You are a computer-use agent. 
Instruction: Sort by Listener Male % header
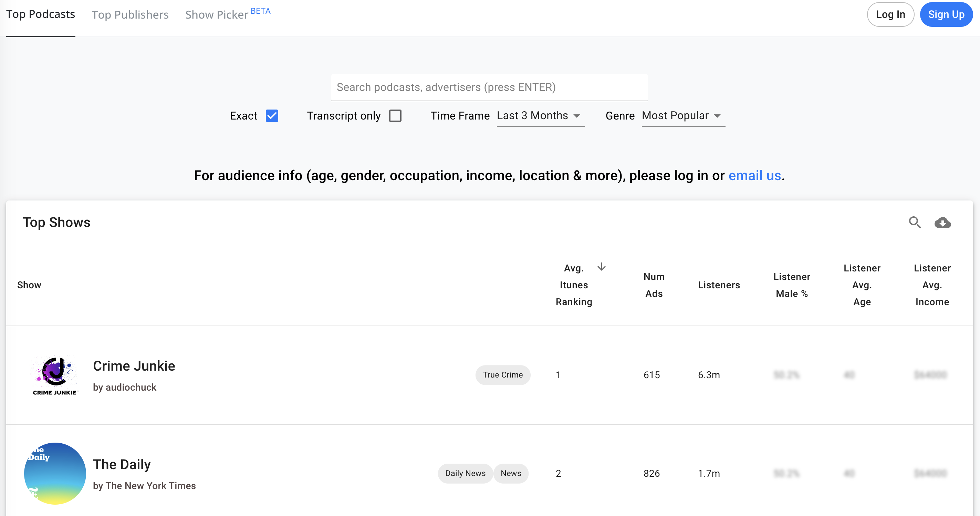(x=792, y=285)
